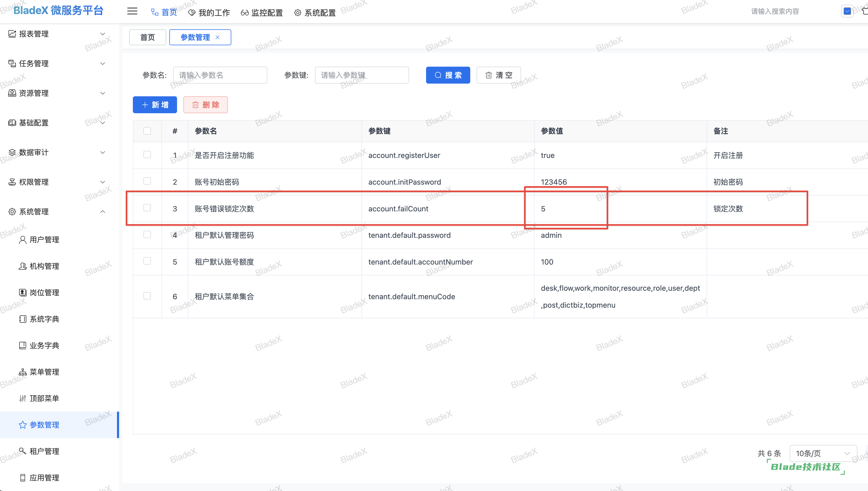Click the 清空 reset button
The image size is (868, 491).
click(x=499, y=75)
